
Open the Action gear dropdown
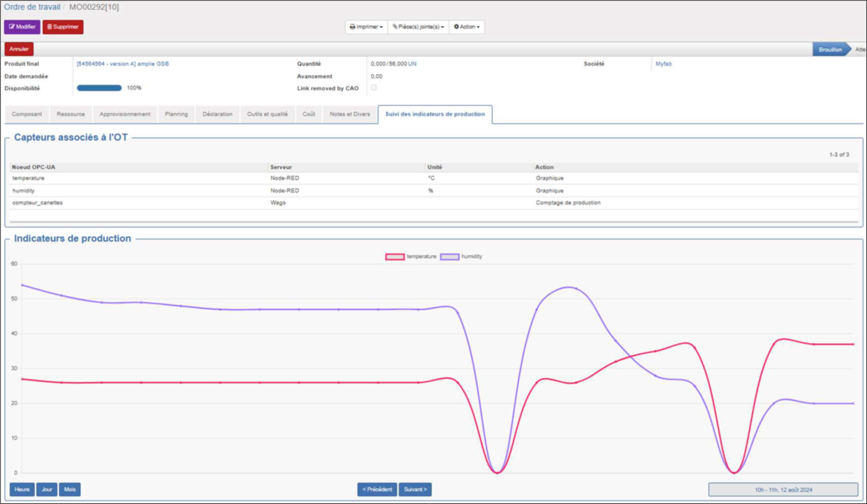pos(467,27)
